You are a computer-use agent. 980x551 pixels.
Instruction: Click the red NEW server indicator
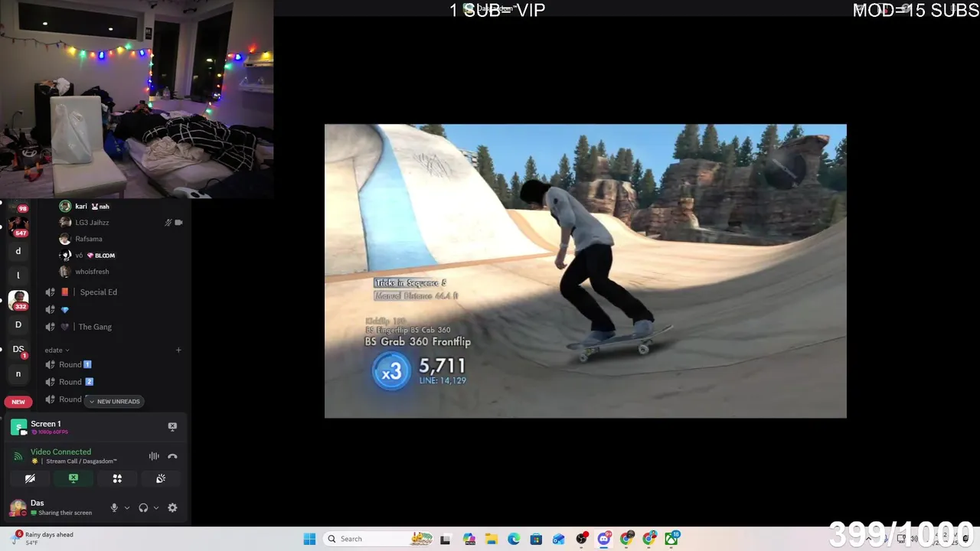point(18,402)
